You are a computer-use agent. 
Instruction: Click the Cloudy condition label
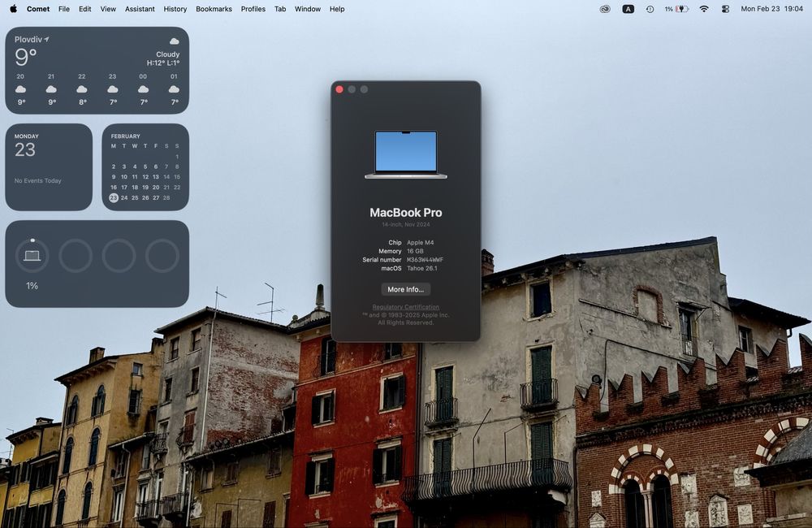pos(168,54)
